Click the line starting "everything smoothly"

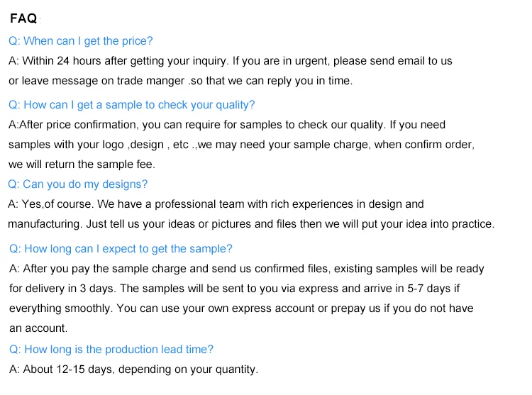point(241,308)
